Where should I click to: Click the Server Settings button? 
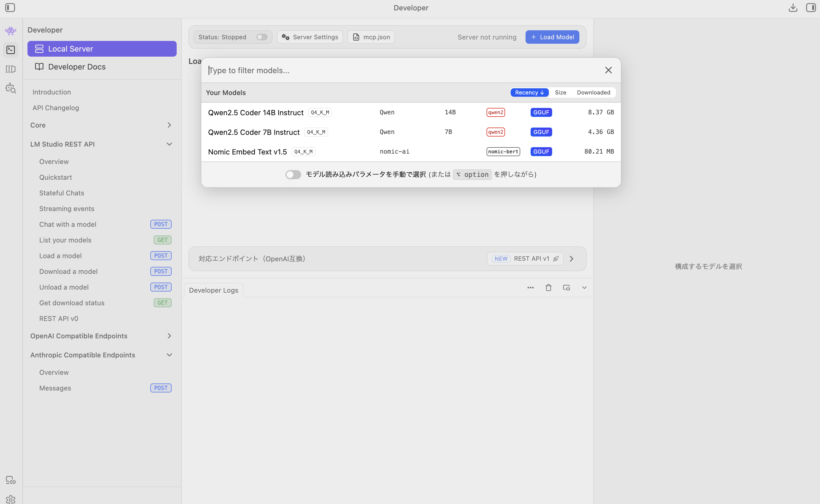[x=310, y=37]
